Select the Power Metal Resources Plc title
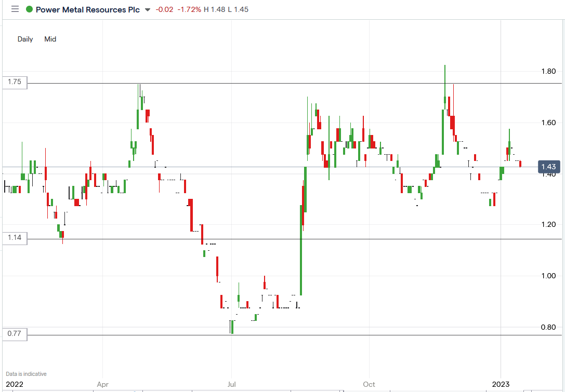 (87, 10)
